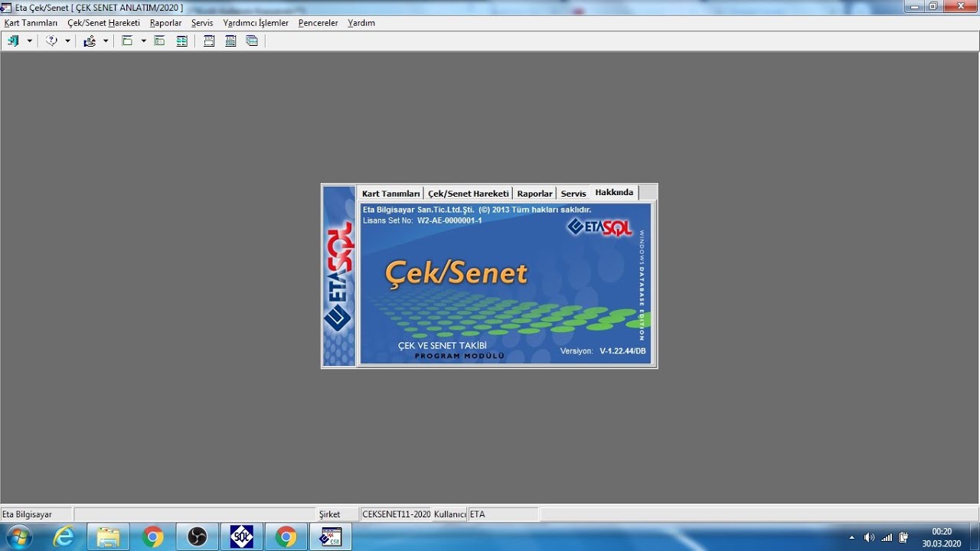The image size is (980, 551).
Task: Click the ETA user field in status bar
Action: point(503,514)
